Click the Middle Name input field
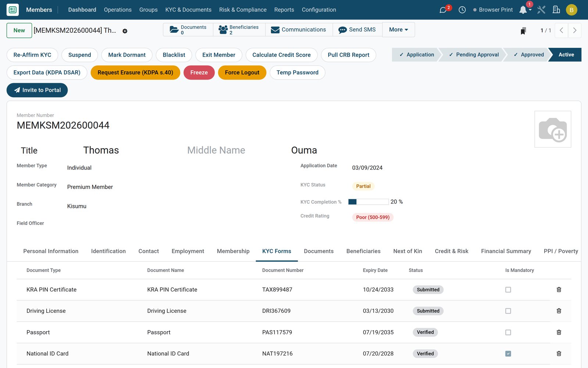The width and height of the screenshot is (588, 368). [234, 150]
